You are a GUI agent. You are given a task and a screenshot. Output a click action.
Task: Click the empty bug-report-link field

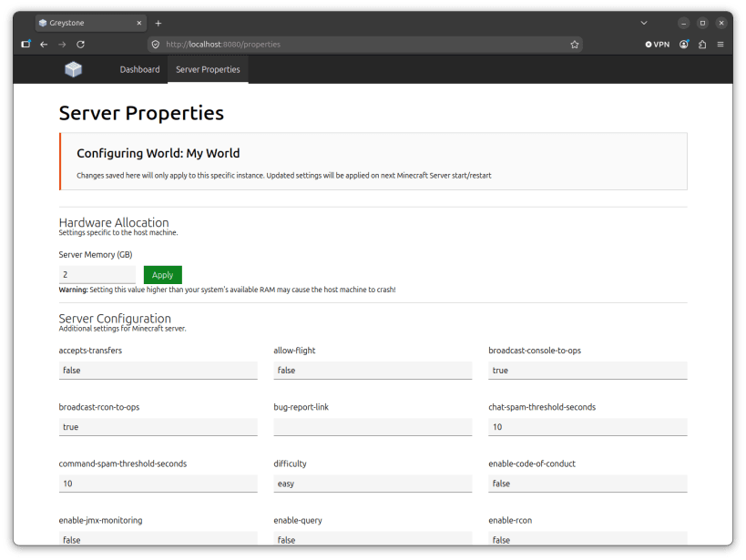[373, 427]
